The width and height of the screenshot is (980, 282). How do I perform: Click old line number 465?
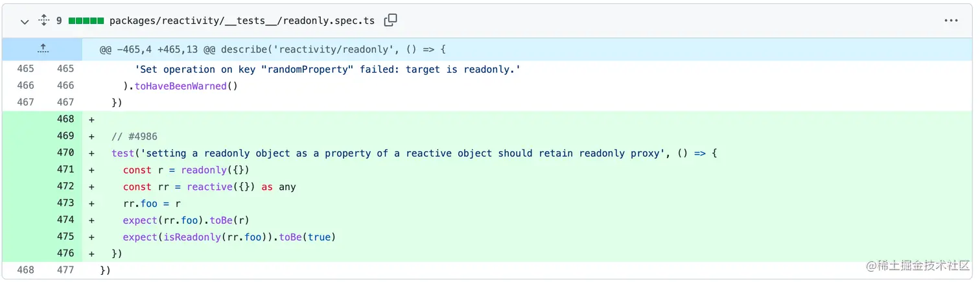click(25, 69)
